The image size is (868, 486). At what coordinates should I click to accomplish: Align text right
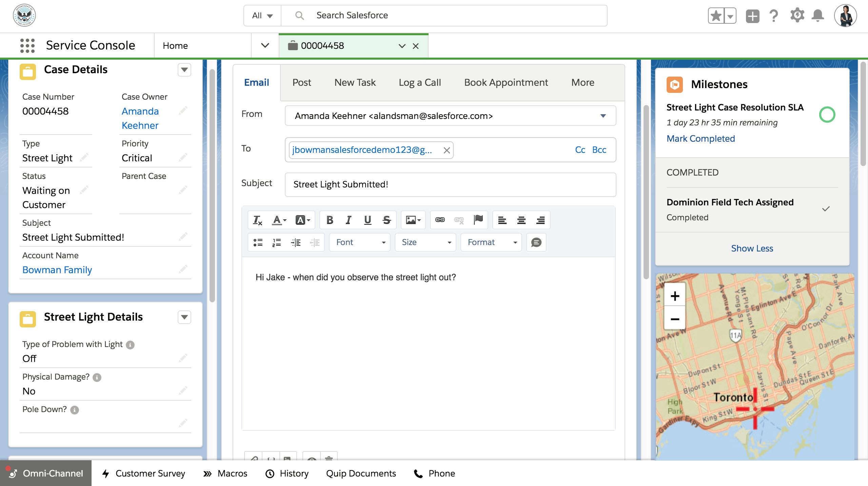540,220
